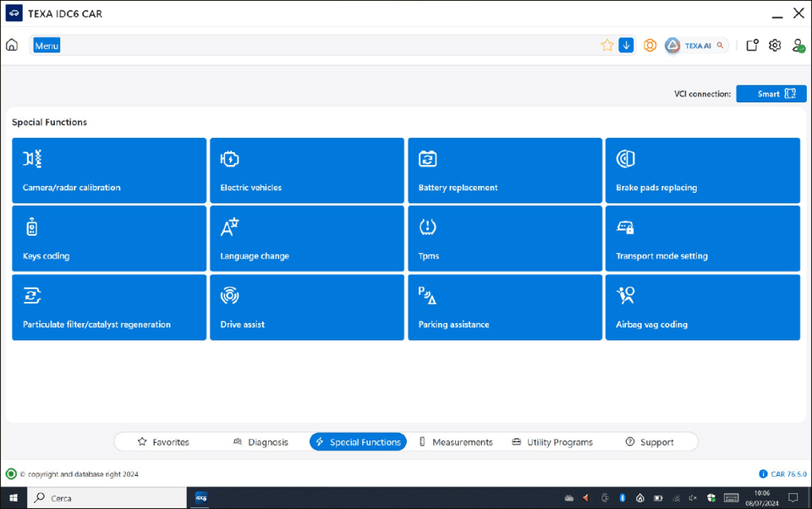Select the Battery replacement function
This screenshot has height=509, width=812.
pyautogui.click(x=505, y=171)
